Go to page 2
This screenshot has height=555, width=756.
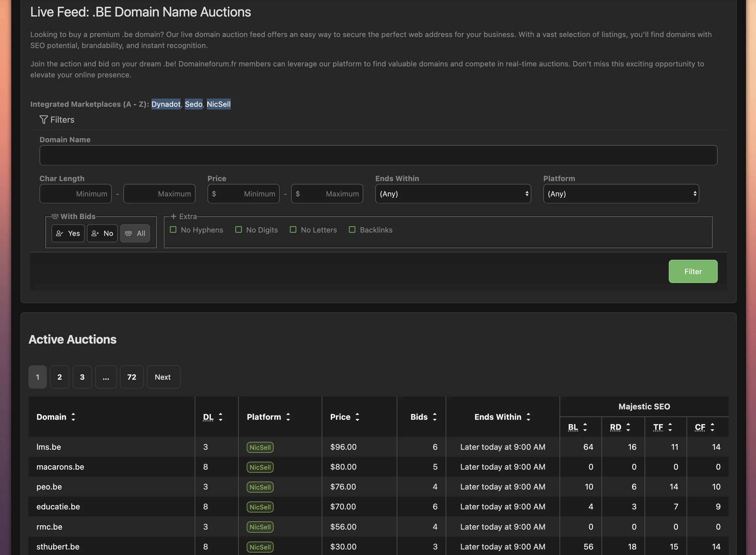click(59, 377)
